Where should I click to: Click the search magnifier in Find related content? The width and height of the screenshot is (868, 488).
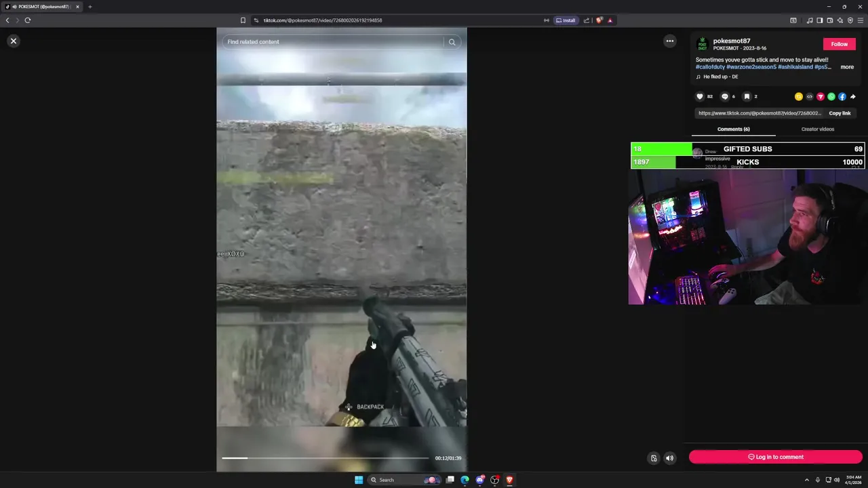(x=452, y=42)
